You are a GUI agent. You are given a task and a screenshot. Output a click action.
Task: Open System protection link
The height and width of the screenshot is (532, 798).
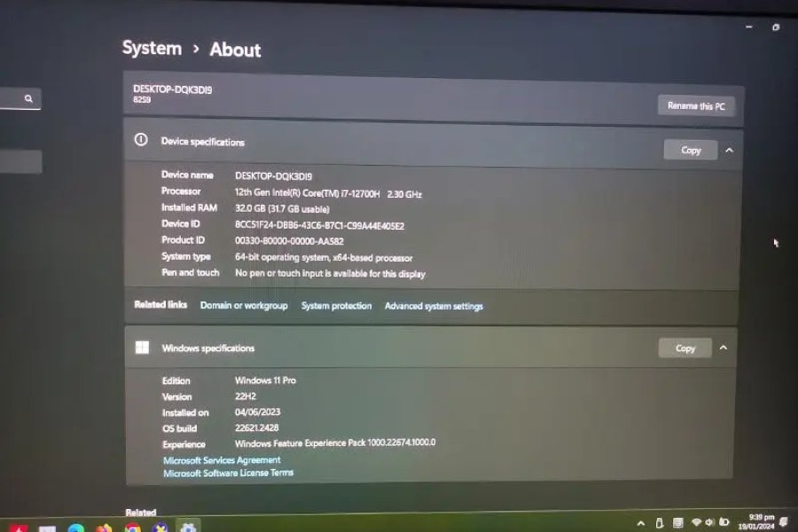point(336,306)
